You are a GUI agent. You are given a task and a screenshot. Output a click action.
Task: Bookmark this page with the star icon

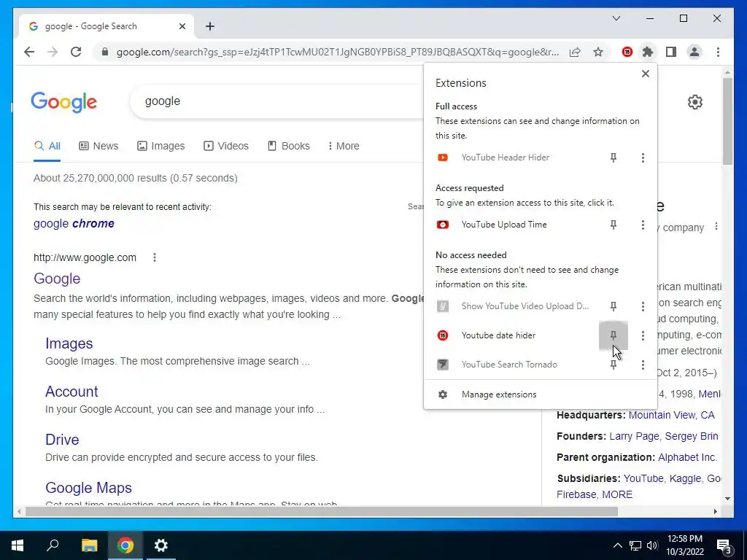point(598,52)
